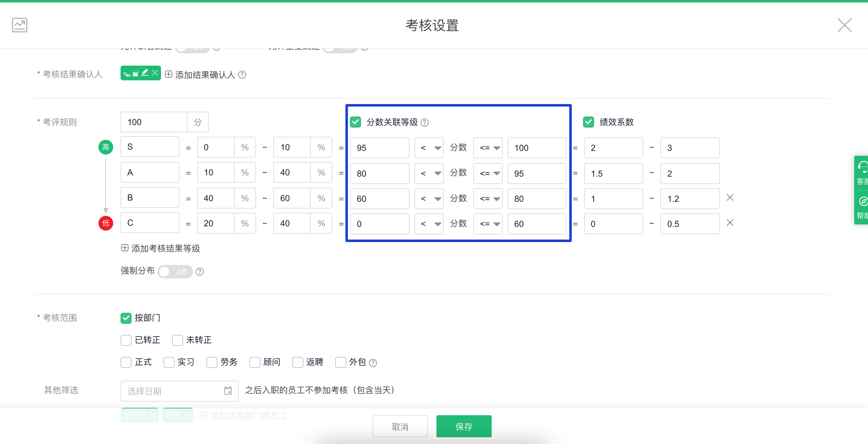Click 添加考核结果等级 link
868x444 pixels.
(160, 248)
